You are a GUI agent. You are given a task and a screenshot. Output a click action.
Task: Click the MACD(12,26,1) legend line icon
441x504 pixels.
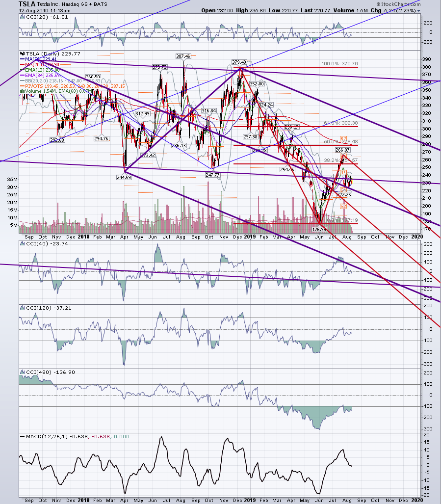[x=22, y=436]
